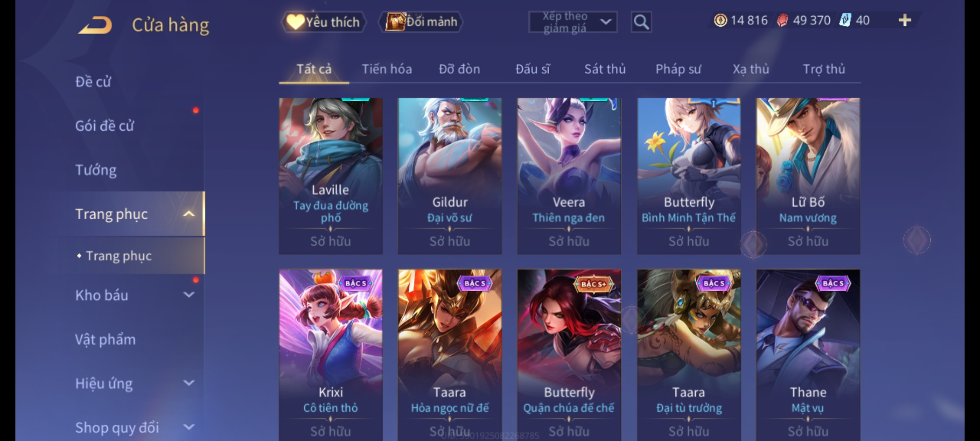Select the Pháp sư category tab
The image size is (980, 441).
[678, 69]
